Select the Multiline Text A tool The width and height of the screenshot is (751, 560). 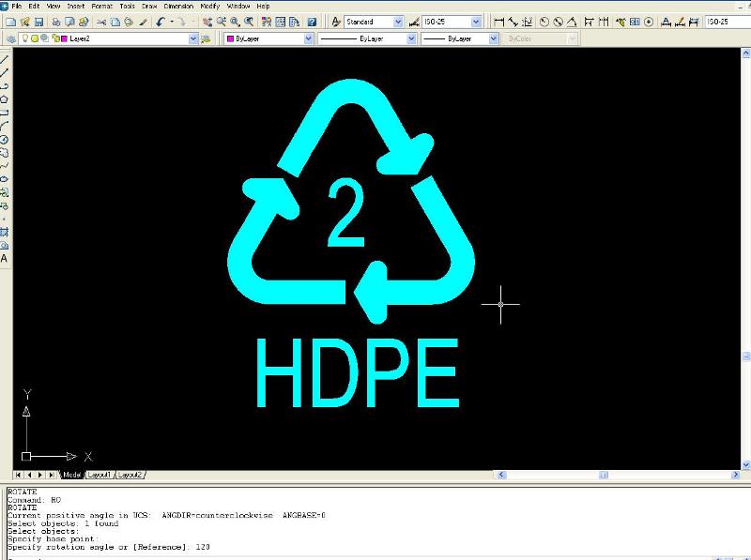pyautogui.click(x=5, y=259)
